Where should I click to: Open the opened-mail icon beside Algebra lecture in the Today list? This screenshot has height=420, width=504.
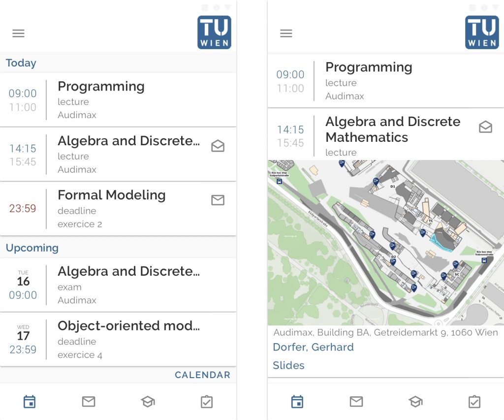tap(218, 146)
